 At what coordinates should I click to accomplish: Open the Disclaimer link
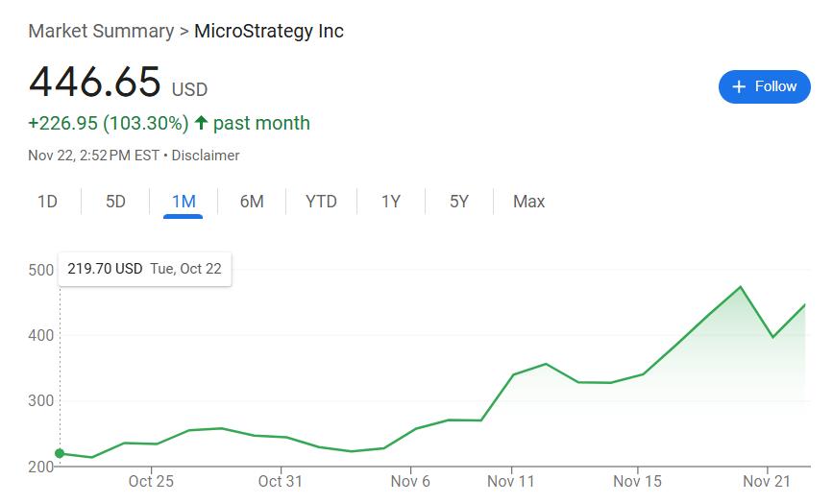point(206,156)
